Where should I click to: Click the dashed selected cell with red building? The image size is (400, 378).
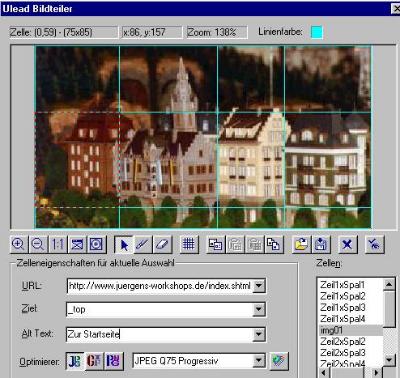77,160
